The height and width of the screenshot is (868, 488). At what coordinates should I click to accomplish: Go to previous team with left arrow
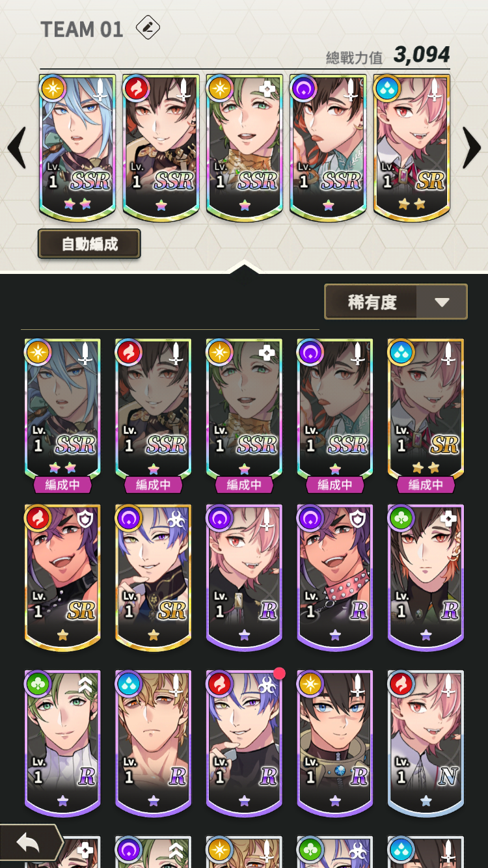(17, 148)
